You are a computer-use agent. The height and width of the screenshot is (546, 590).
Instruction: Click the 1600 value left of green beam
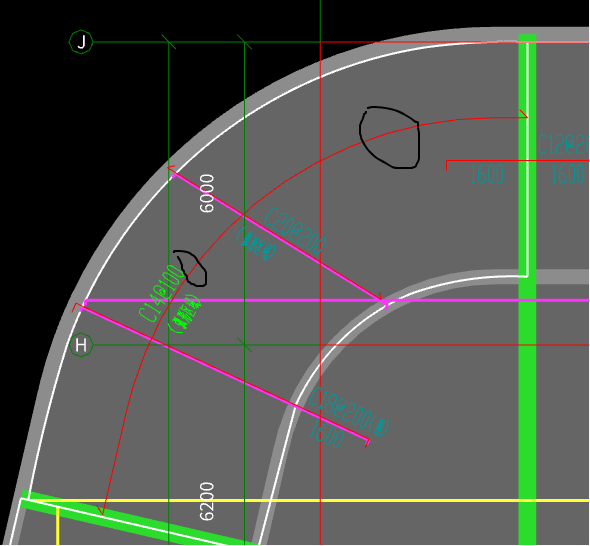(x=487, y=175)
